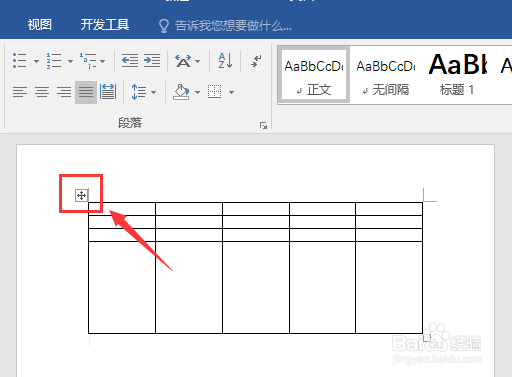
Task: Click the table move handle
Action: (x=81, y=195)
